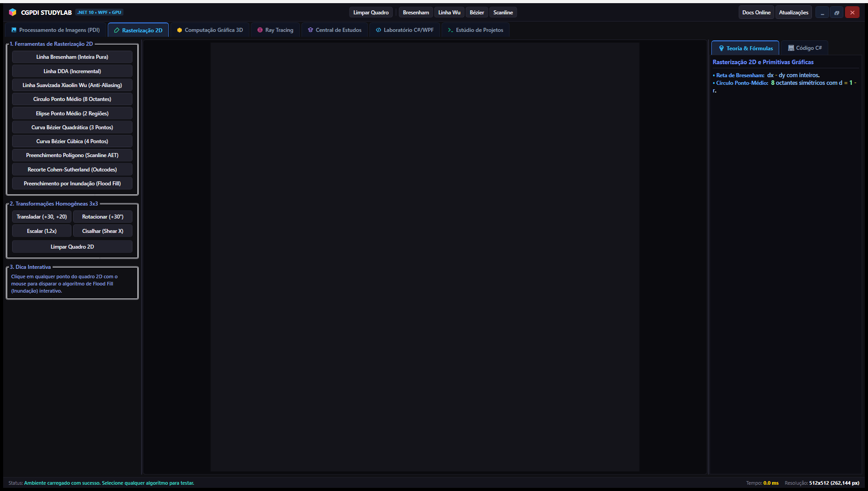Switch to the Computação Gráfica 3D tab
Image resolution: width=868 pixels, height=491 pixels.
pos(210,30)
